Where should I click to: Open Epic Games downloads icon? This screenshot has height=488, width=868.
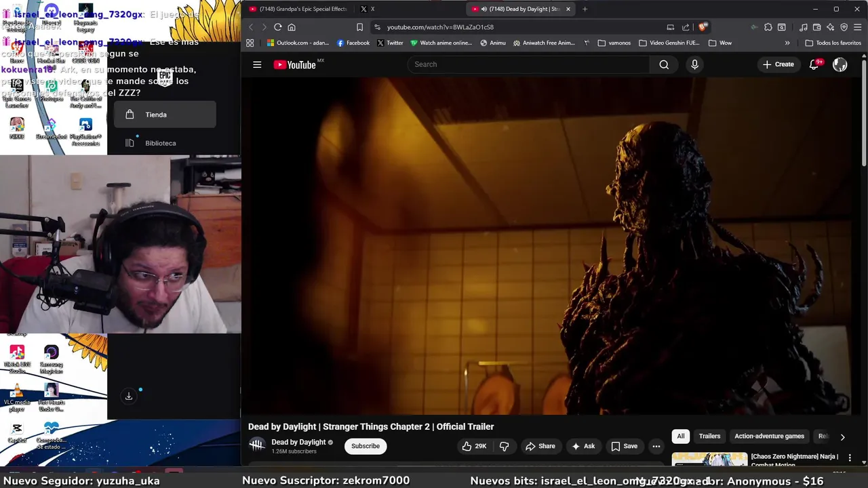click(129, 396)
